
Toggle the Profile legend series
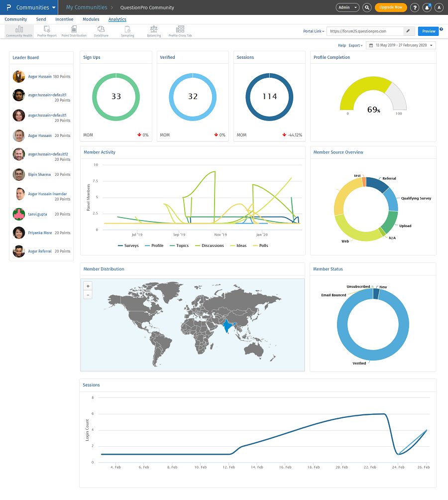point(154,246)
